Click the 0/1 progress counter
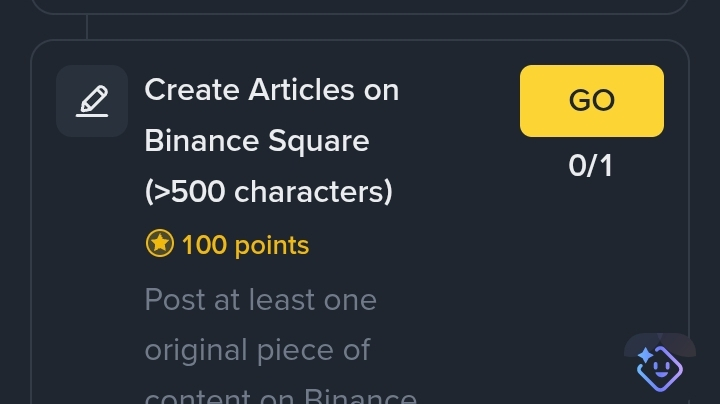Image resolution: width=720 pixels, height=404 pixels. click(x=591, y=166)
